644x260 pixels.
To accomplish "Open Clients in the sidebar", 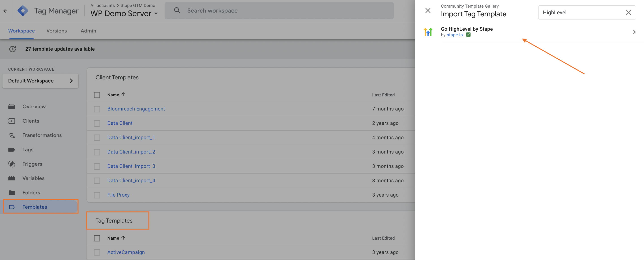I will click(x=31, y=121).
